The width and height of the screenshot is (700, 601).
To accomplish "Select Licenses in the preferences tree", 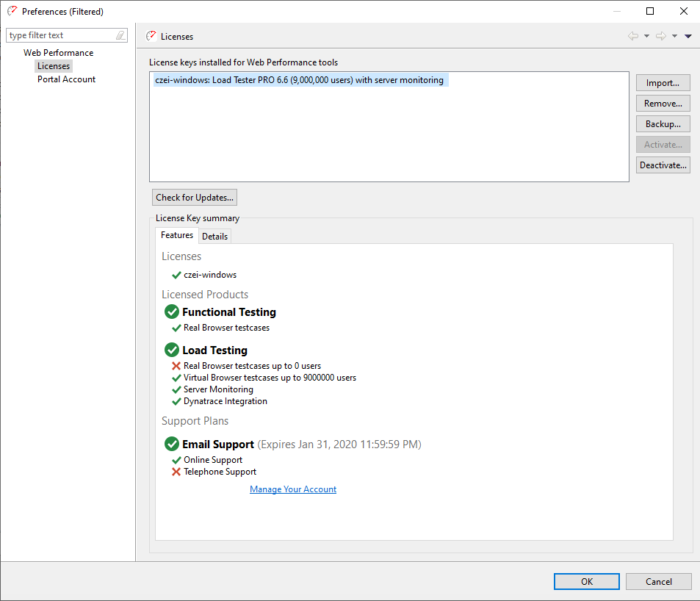I will (54, 66).
